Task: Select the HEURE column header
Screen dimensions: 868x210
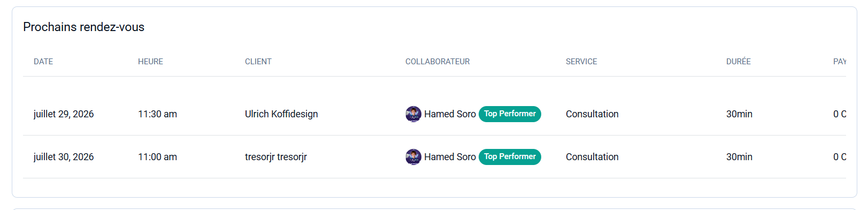Action: coord(150,62)
